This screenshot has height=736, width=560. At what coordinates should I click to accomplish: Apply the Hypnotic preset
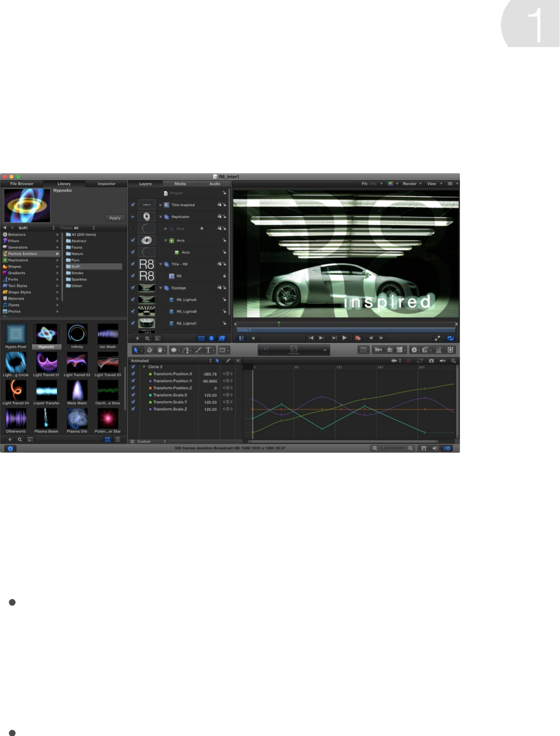(115, 218)
